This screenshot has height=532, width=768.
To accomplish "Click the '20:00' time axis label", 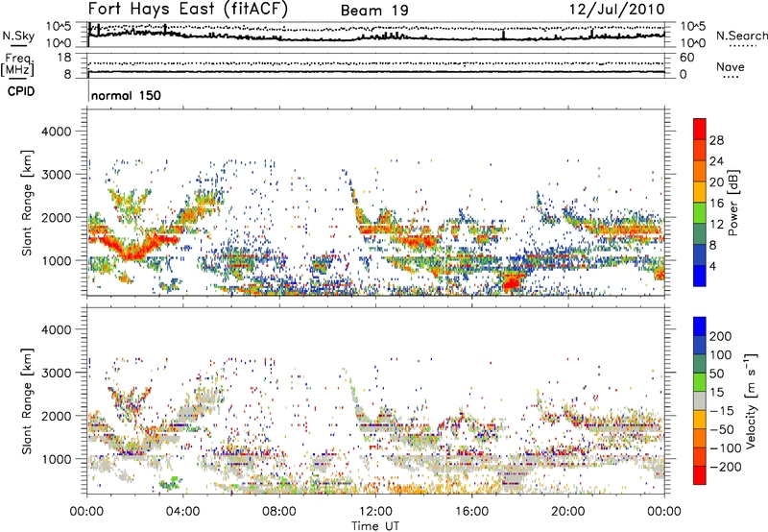I will click(x=567, y=512).
